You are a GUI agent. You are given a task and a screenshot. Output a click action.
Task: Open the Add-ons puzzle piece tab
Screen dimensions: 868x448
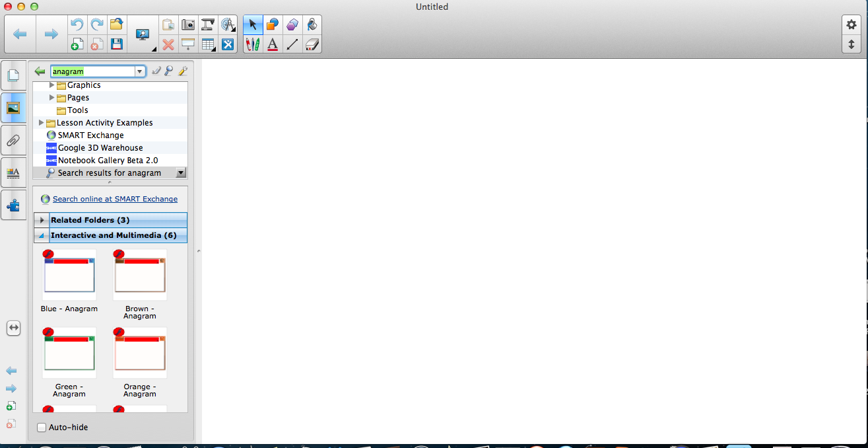click(x=13, y=205)
